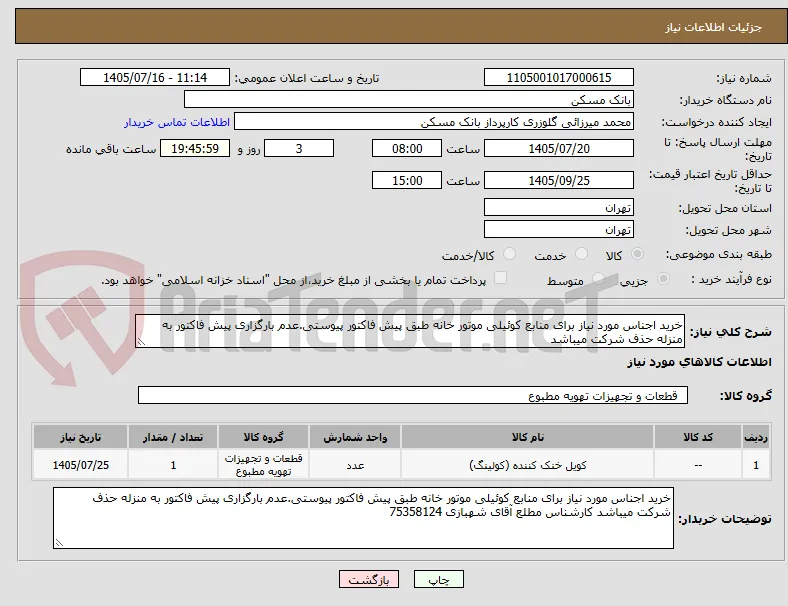Image resolution: width=788 pixels, height=606 pixels.
Task: Click the general need description text area
Action: (410, 332)
